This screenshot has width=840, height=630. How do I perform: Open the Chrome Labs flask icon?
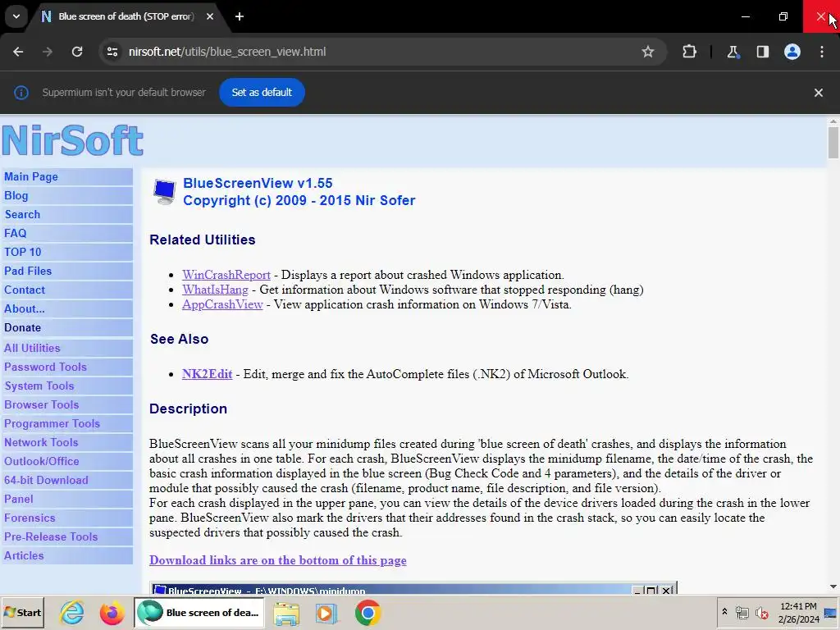(733, 52)
